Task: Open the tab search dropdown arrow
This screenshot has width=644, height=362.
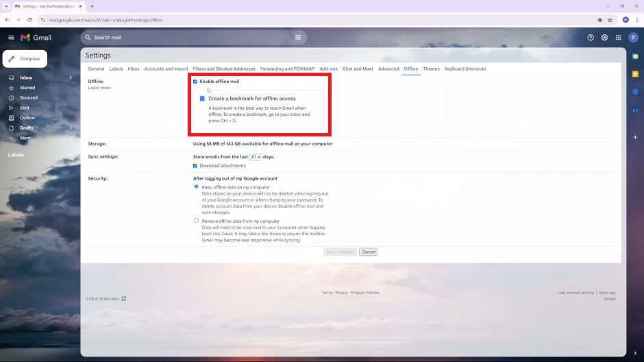Action: [6, 6]
